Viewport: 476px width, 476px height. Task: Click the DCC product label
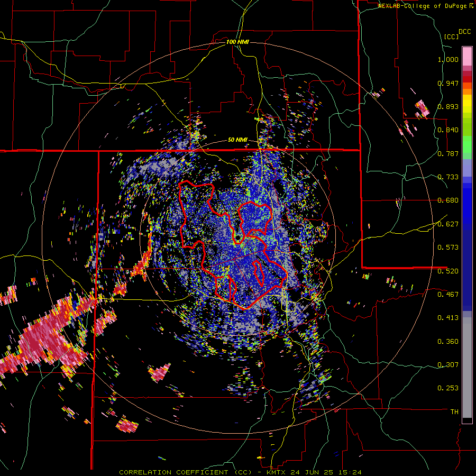point(464,32)
